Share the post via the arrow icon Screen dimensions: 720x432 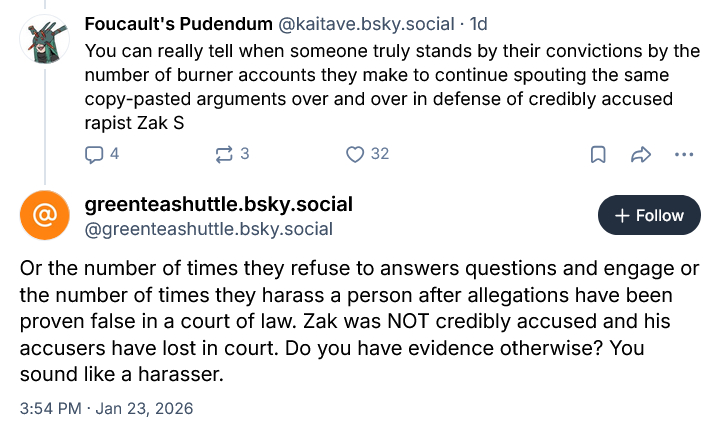coord(640,154)
